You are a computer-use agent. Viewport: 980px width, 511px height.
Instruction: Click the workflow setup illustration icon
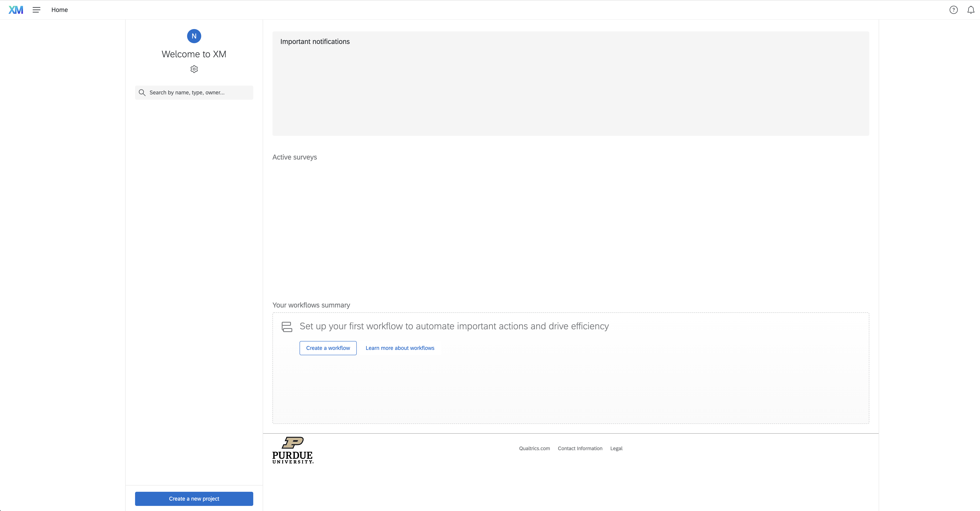click(286, 326)
